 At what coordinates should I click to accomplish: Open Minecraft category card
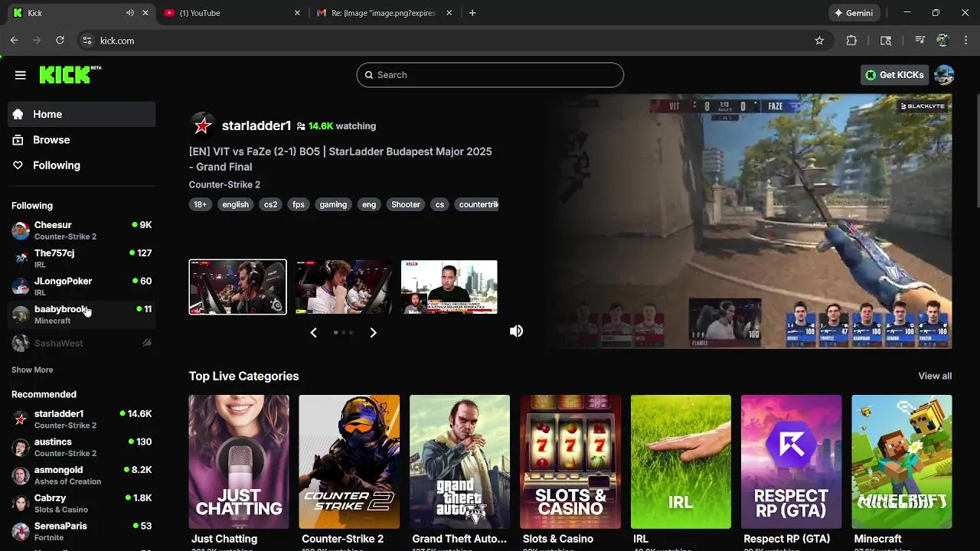[902, 462]
